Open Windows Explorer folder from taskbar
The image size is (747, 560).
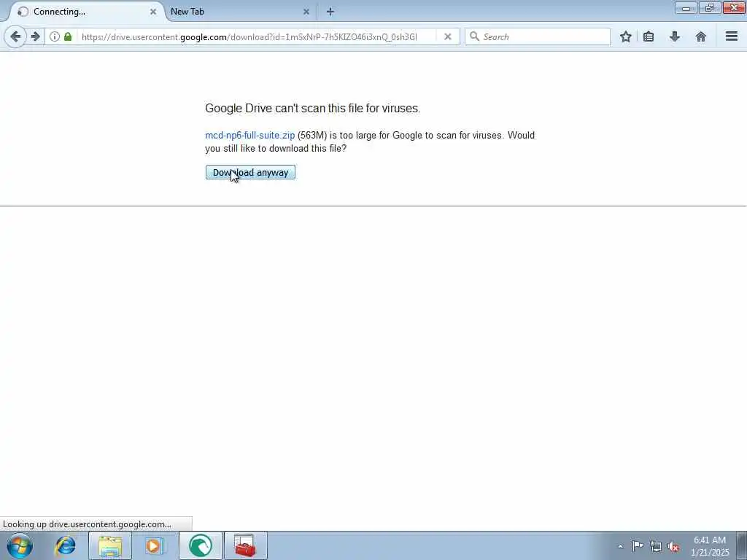[x=111, y=545]
